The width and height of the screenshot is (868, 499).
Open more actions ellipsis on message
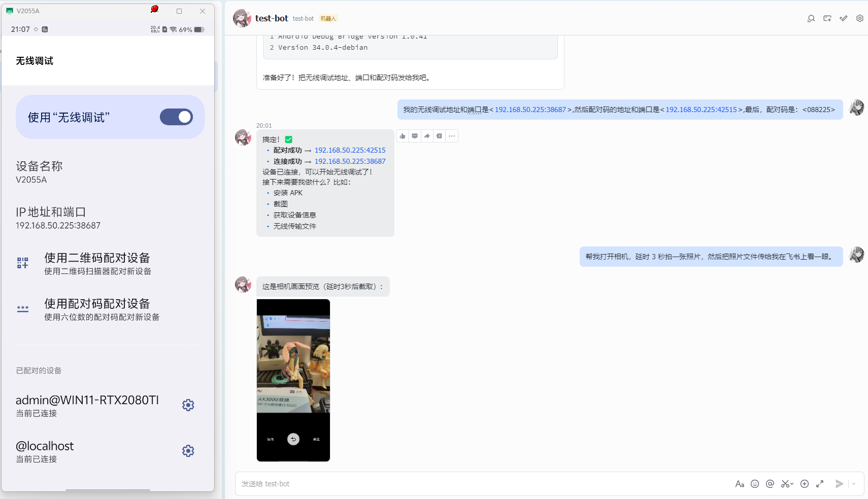[452, 136]
